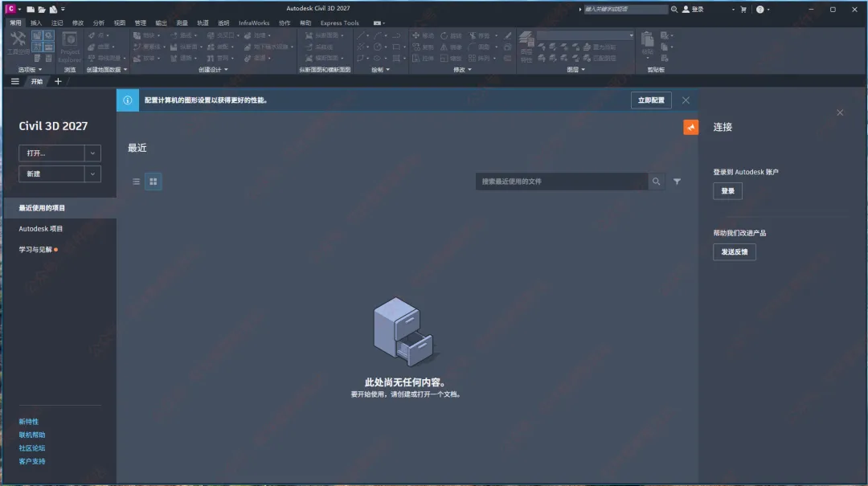Open the Autodesk App Store cart icon

(743, 10)
